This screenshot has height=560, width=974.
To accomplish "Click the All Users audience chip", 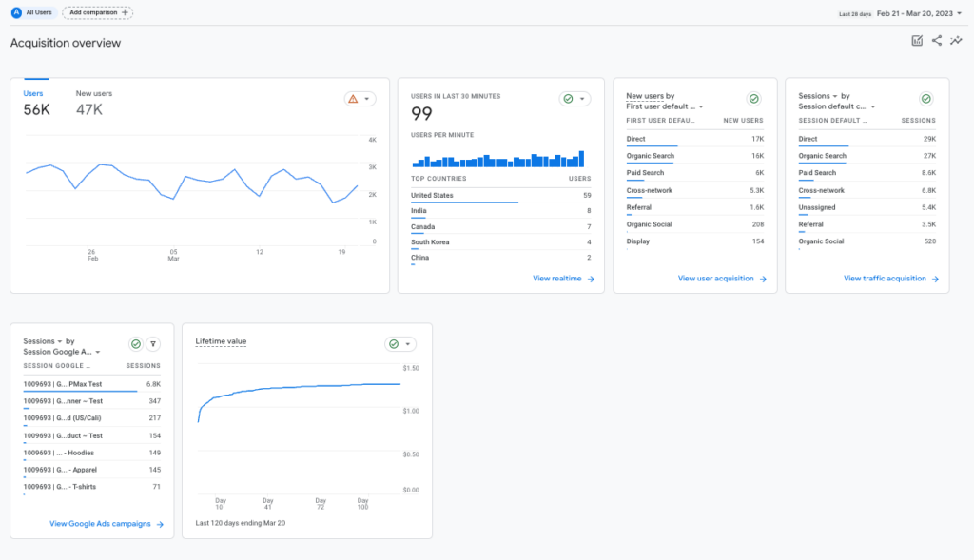I will (x=25, y=12).
